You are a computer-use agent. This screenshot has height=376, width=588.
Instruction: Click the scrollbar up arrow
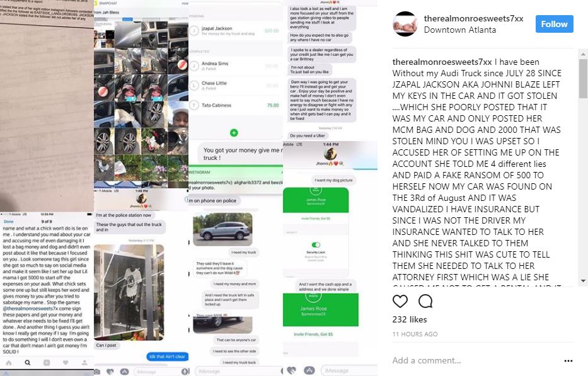point(583,54)
